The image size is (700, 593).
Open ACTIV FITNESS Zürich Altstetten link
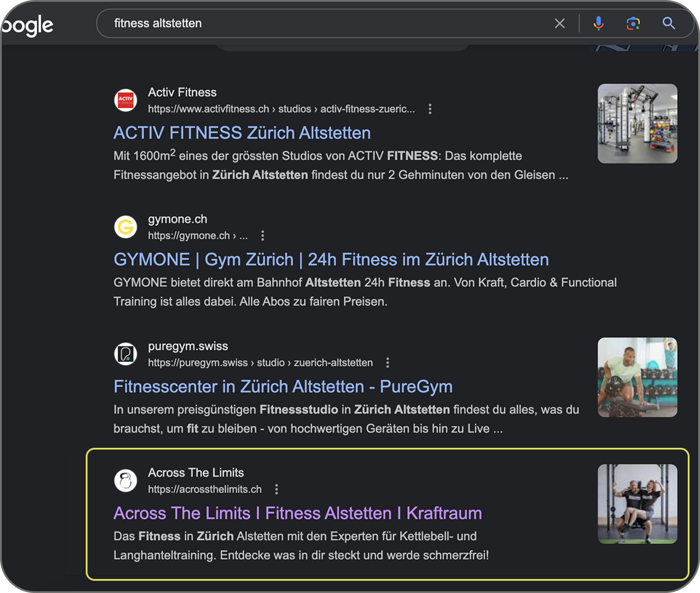click(x=242, y=133)
